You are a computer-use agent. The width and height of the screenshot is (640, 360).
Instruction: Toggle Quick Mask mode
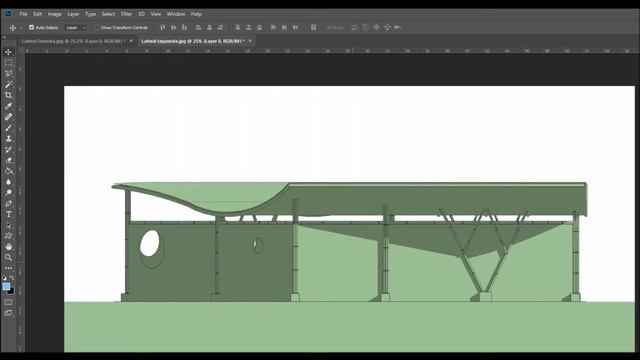point(8,302)
